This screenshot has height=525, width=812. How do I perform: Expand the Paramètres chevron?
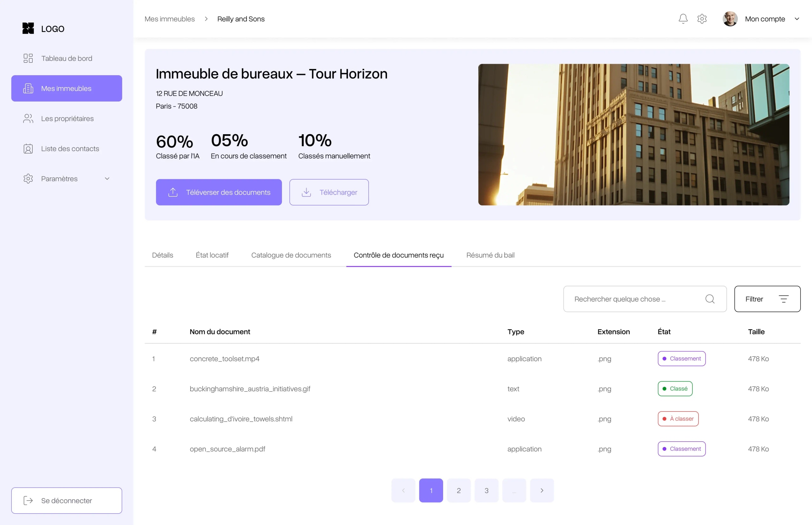tap(107, 179)
